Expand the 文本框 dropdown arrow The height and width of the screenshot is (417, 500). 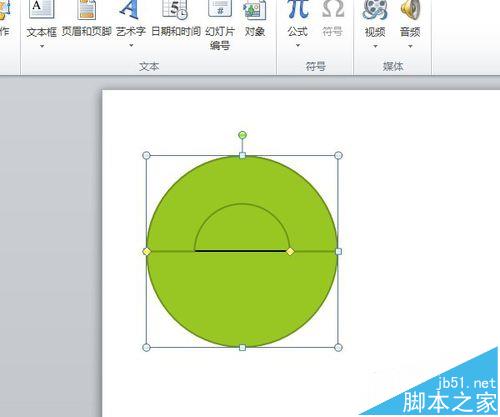click(x=42, y=46)
